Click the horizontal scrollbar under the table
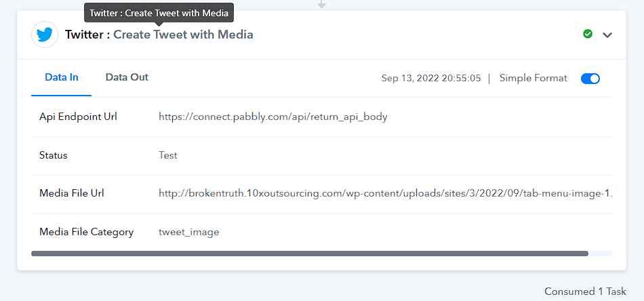The width and height of the screenshot is (644, 301). click(x=310, y=254)
